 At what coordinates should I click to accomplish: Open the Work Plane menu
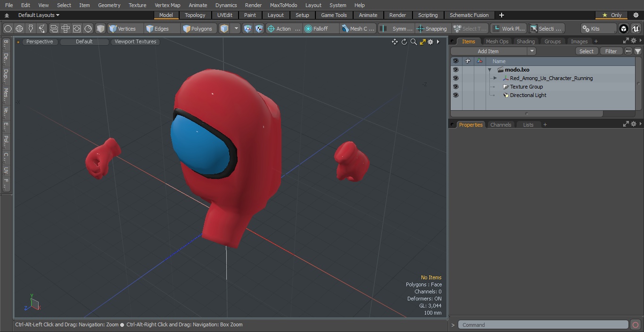[509, 29]
